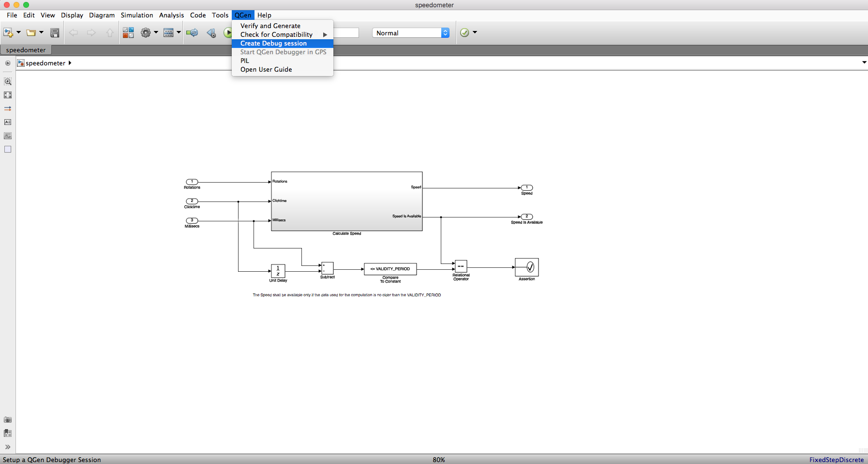Click the Up to Parent arrow
868x464 pixels.
[x=110, y=32]
